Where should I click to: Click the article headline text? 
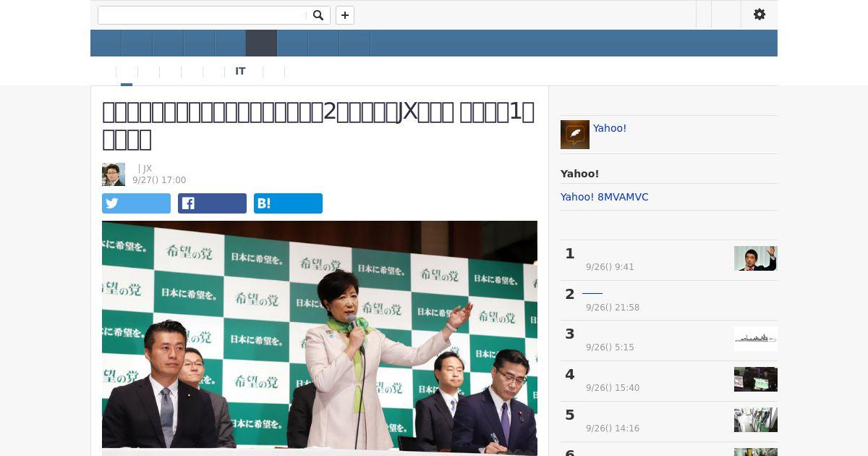click(x=318, y=125)
